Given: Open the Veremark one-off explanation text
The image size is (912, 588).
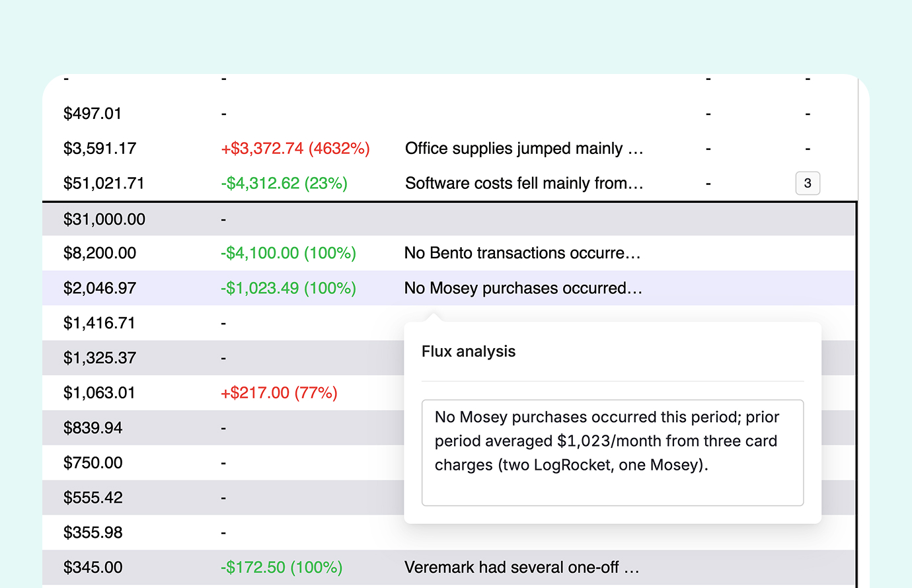Looking at the screenshot, I should (521, 568).
